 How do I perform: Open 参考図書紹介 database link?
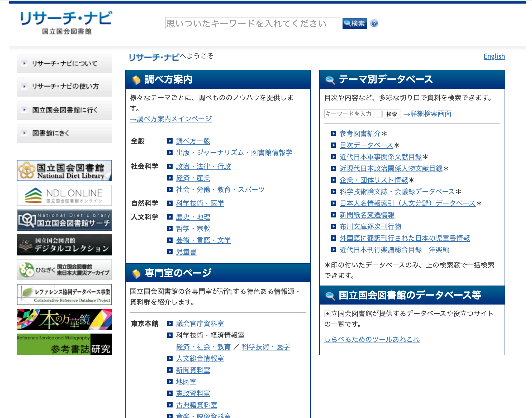click(x=360, y=134)
